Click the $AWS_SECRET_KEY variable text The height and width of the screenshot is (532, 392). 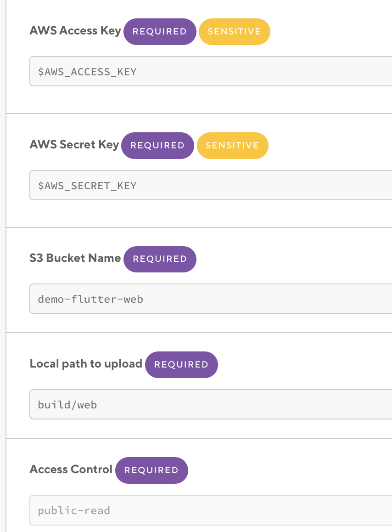[87, 186]
